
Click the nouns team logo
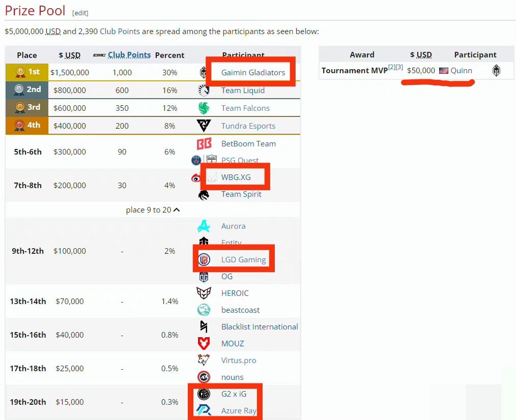click(x=204, y=377)
